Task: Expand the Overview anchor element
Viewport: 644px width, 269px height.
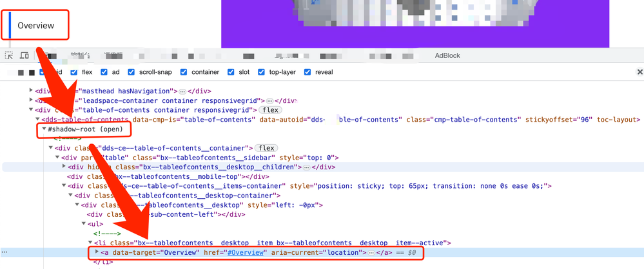Action: point(97,253)
